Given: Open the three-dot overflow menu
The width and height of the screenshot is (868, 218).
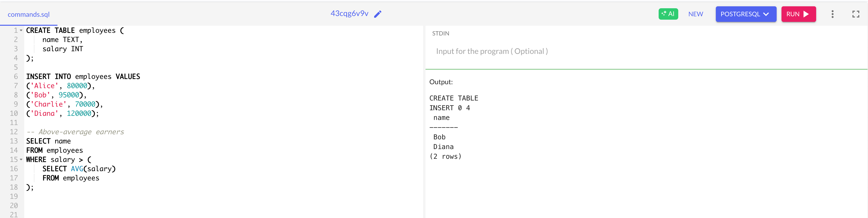Looking at the screenshot, I should point(832,14).
